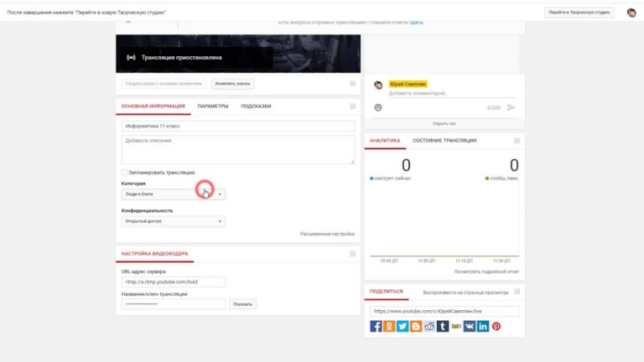The height and width of the screenshot is (362, 644).
Task: Open the Расширенные настройки link
Action: (327, 234)
